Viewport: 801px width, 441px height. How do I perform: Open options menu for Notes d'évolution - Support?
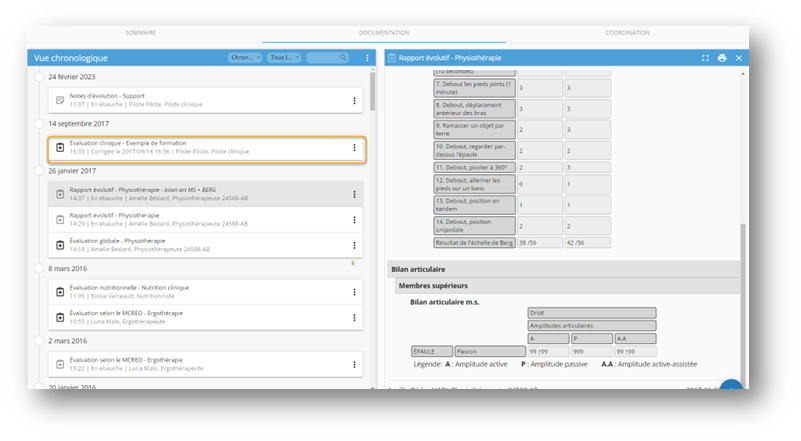(354, 100)
